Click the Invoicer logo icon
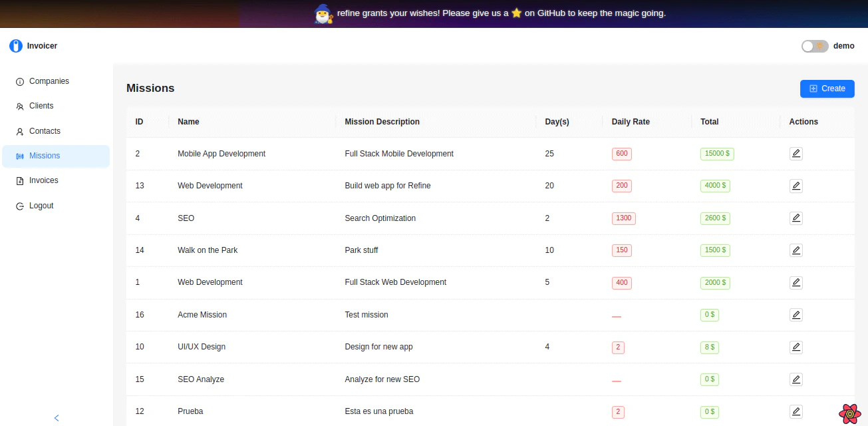Viewport: 868px width, 426px height. point(15,45)
